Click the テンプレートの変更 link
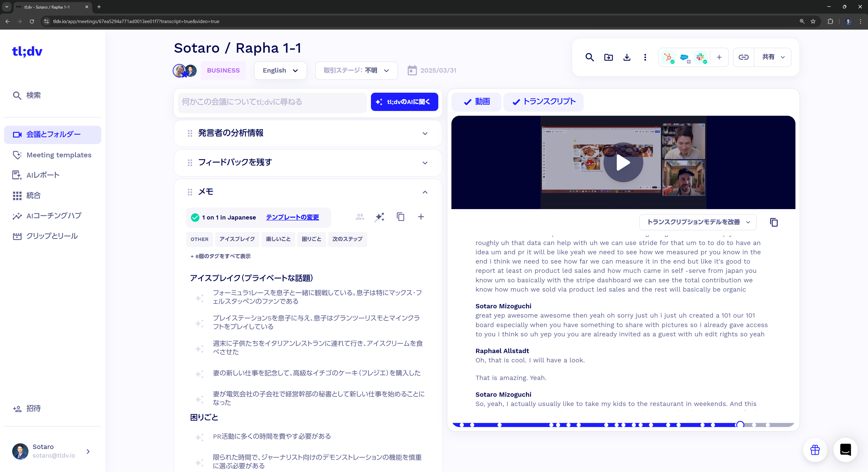This screenshot has width=868, height=472. point(292,218)
